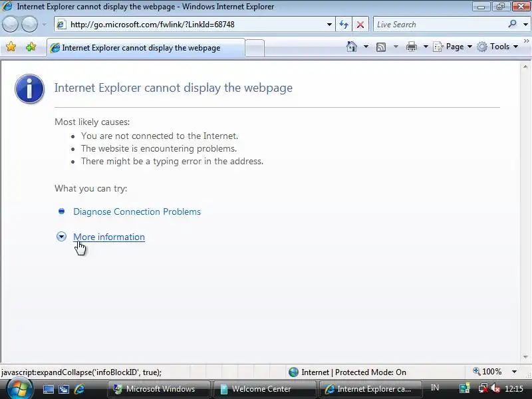This screenshot has width=532, height=399.
Task: Click the muted volume tray icon
Action: tap(495, 388)
